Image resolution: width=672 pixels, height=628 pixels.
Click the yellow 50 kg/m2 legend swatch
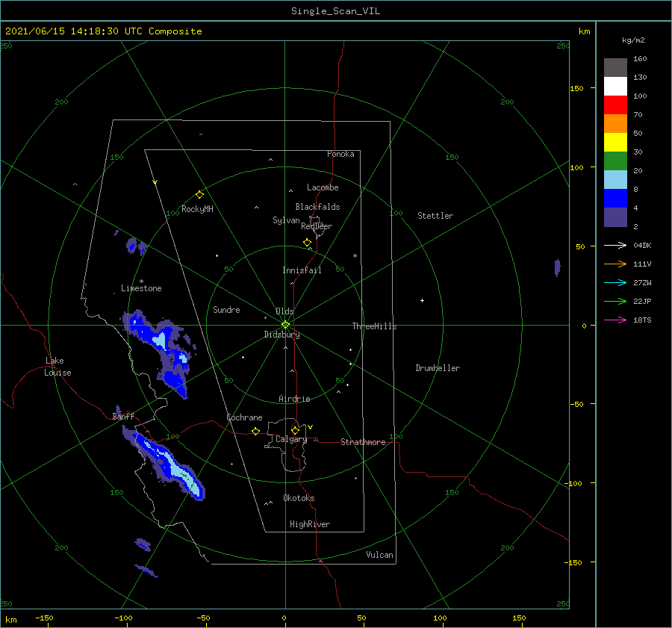click(x=615, y=143)
